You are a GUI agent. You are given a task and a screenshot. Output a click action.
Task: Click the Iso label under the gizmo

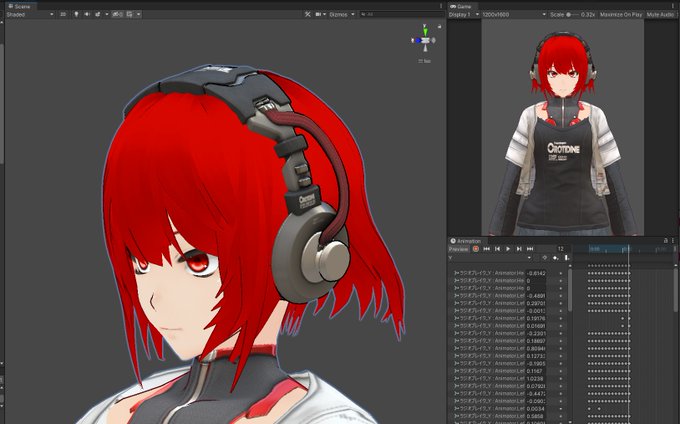[425, 61]
